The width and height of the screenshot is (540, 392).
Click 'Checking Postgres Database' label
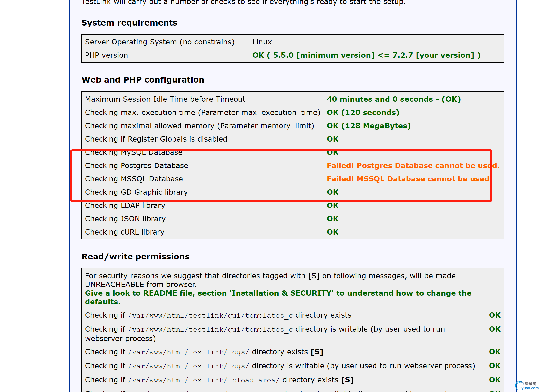pos(137,166)
